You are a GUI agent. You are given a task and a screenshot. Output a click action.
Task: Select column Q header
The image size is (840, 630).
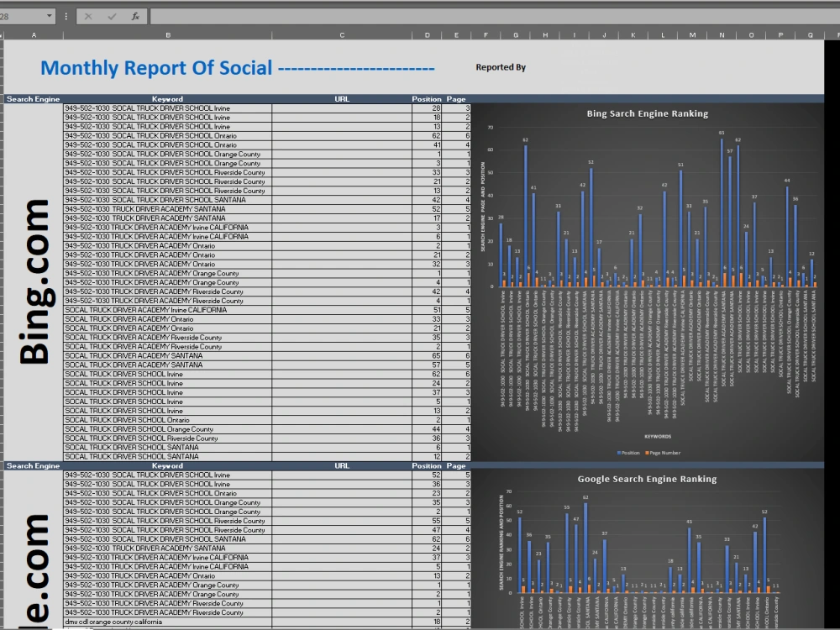[810, 34]
